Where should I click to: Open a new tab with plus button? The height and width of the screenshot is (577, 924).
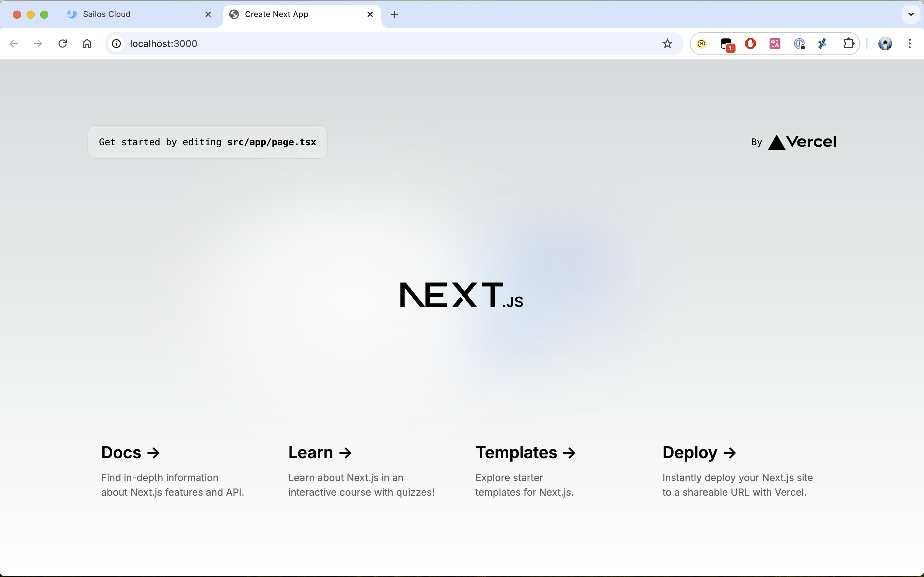[395, 15]
